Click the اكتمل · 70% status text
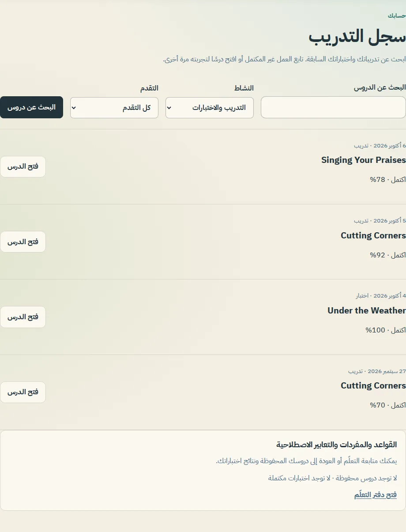The width and height of the screenshot is (406, 532). pyautogui.click(x=388, y=405)
